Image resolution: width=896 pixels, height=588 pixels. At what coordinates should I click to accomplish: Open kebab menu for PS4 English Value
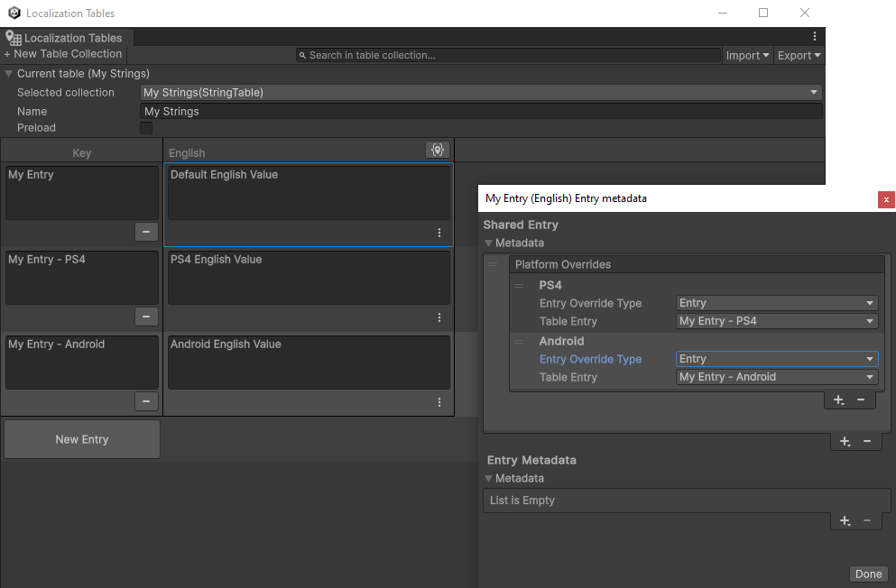point(439,317)
